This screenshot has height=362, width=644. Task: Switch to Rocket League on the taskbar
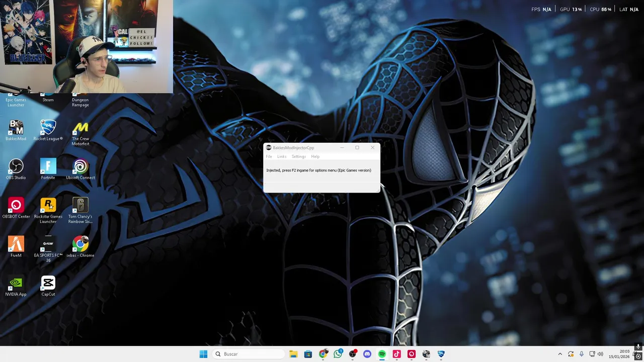tap(441, 354)
